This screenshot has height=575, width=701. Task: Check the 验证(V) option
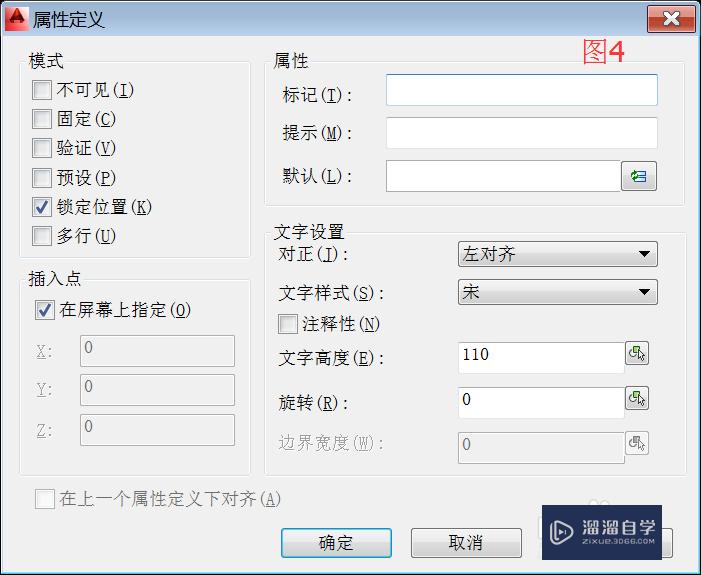click(x=42, y=148)
